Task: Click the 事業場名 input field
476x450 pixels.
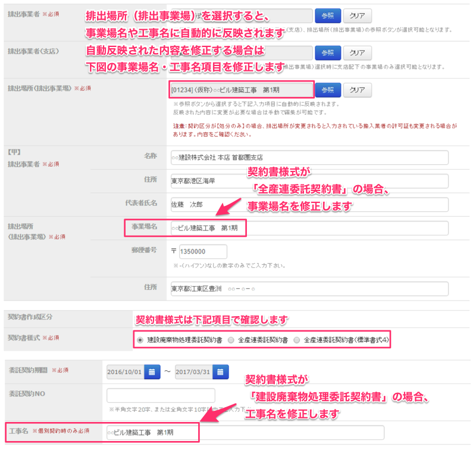Action: tap(308, 229)
